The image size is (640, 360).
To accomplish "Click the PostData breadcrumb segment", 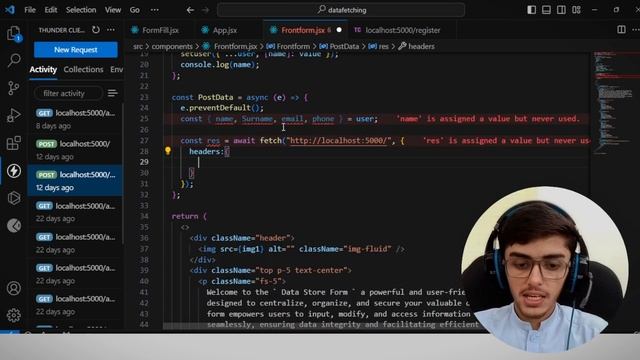I will tap(340, 47).
